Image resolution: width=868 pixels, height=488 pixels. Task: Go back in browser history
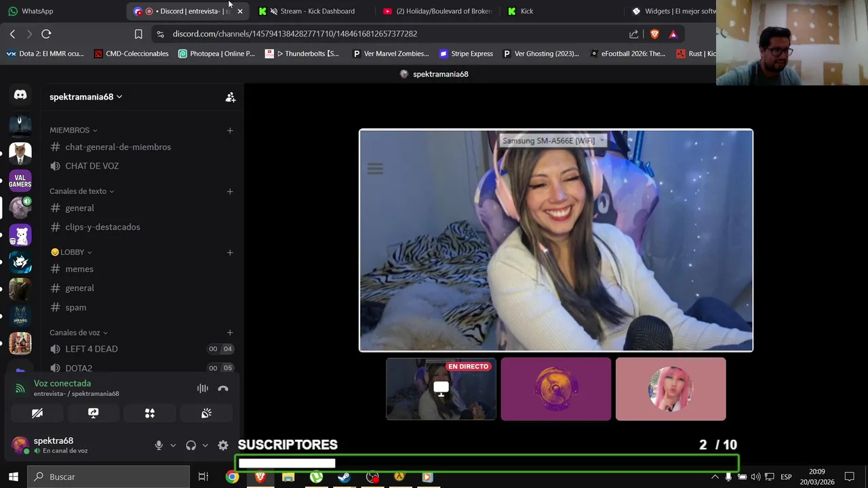[x=12, y=34]
